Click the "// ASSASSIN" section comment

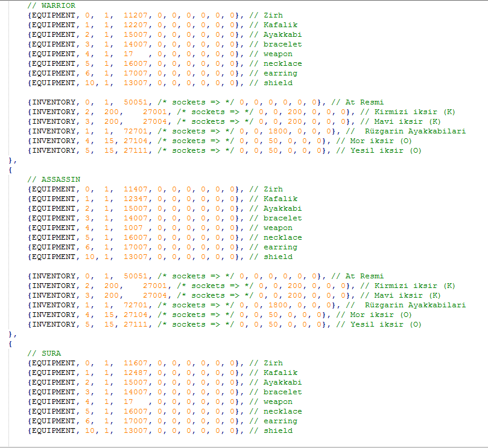click(54, 179)
